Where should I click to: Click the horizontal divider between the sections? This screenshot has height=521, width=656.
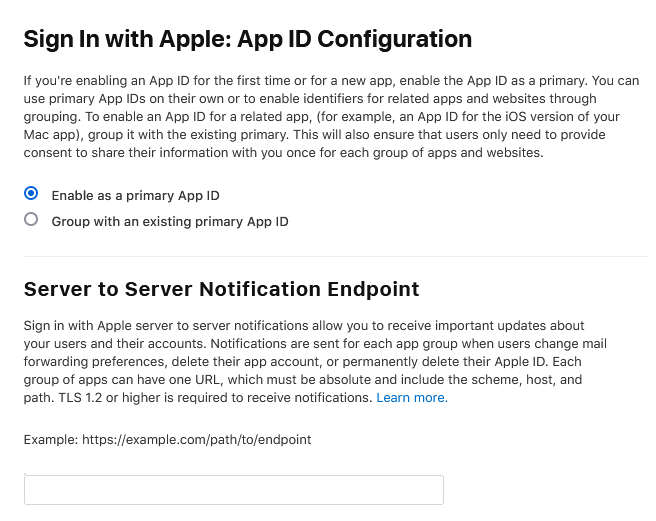point(336,257)
